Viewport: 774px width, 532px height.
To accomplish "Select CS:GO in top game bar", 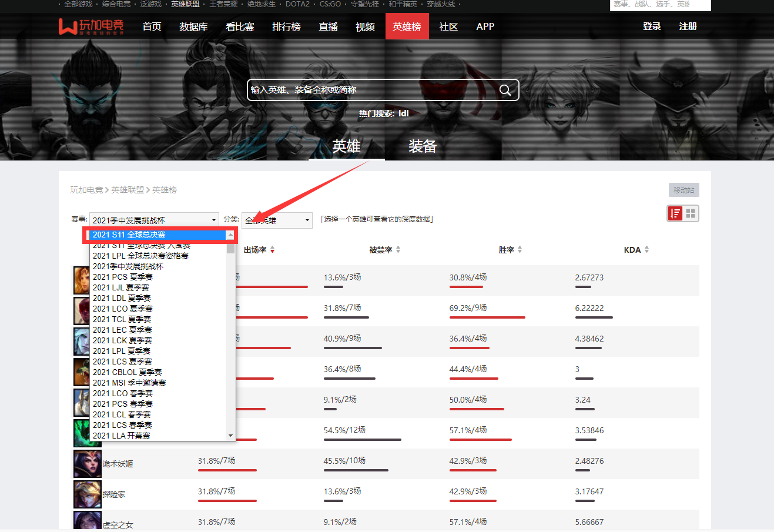I will (x=330, y=4).
